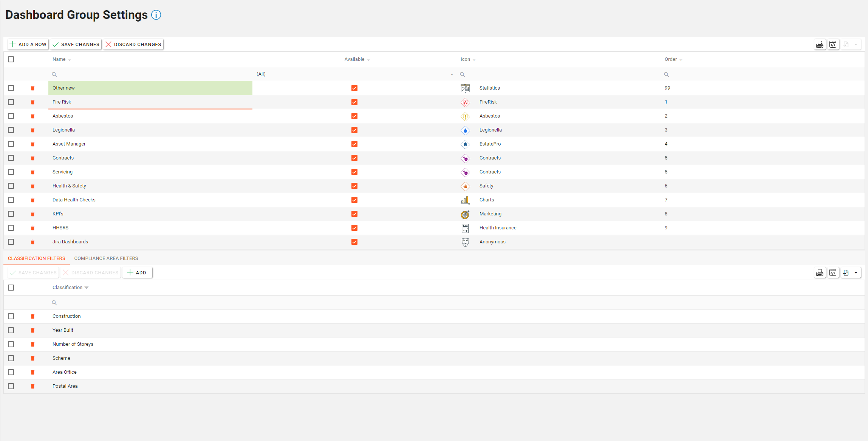The image size is (868, 441).
Task: Click the print icon in top grid toolbar
Action: tap(819, 45)
